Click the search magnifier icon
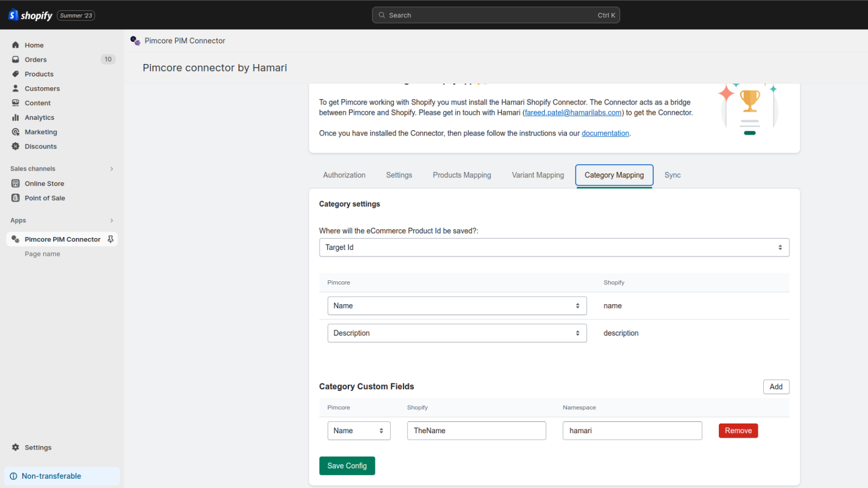This screenshot has width=868, height=488. coord(382,15)
